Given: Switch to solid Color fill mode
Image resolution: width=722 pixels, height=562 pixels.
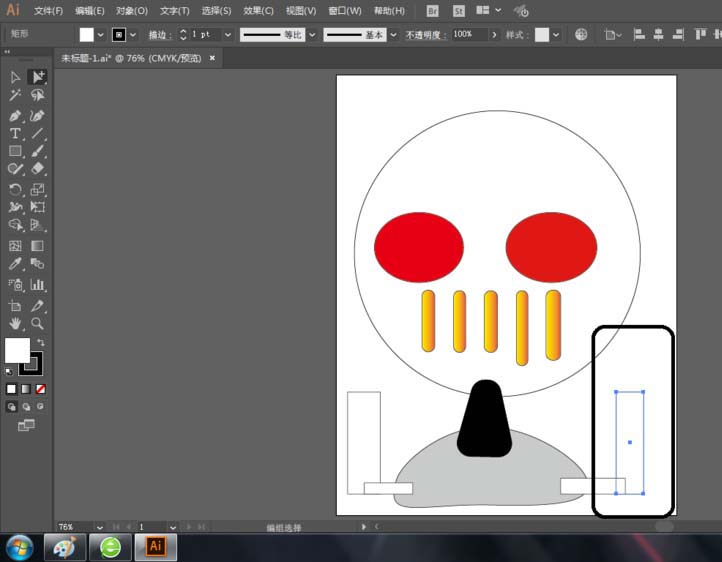Looking at the screenshot, I should tap(12, 388).
